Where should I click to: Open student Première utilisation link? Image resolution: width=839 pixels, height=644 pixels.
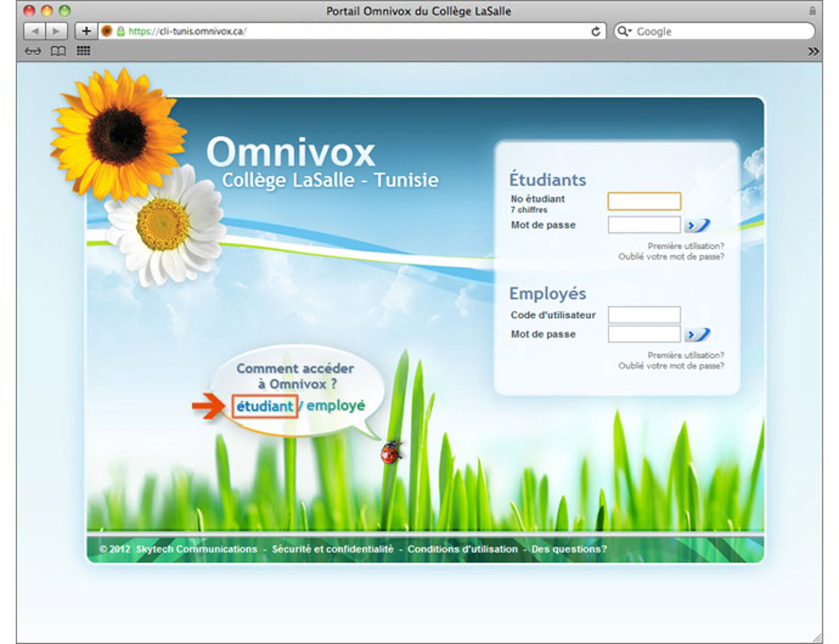point(686,246)
